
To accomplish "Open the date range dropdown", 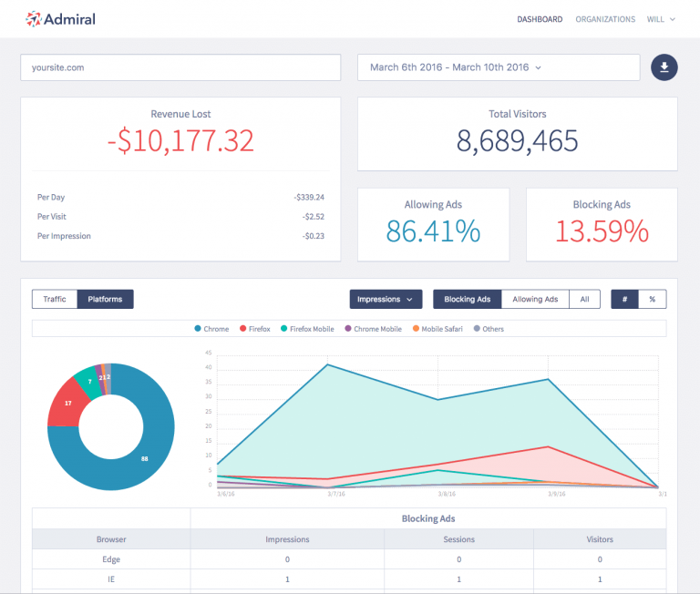I will [498, 67].
